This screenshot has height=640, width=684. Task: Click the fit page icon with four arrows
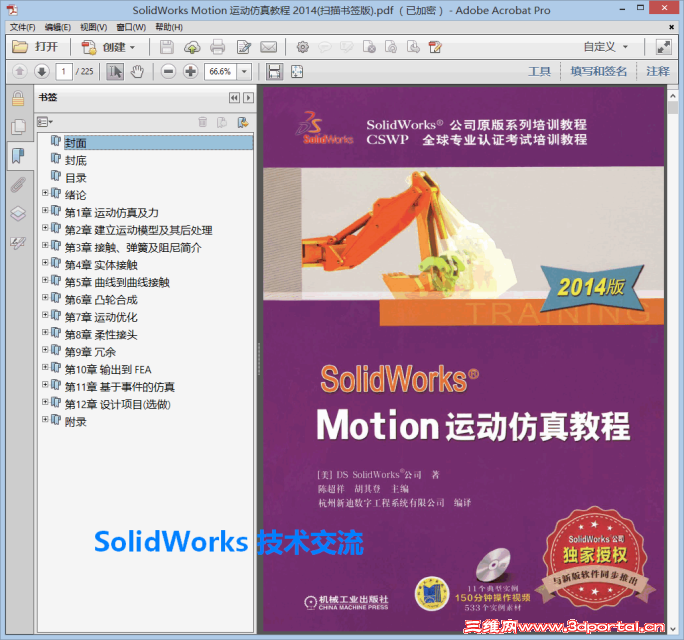click(x=297, y=72)
